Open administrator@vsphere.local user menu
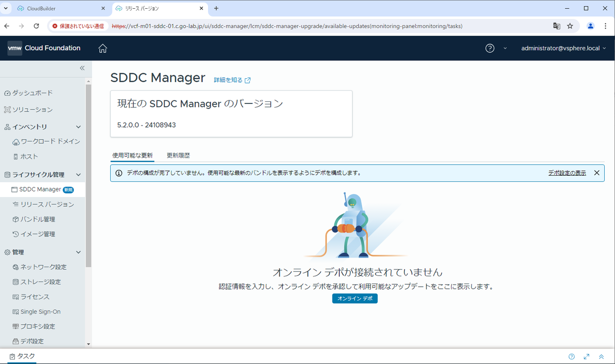The width and height of the screenshot is (615, 364). tap(563, 48)
